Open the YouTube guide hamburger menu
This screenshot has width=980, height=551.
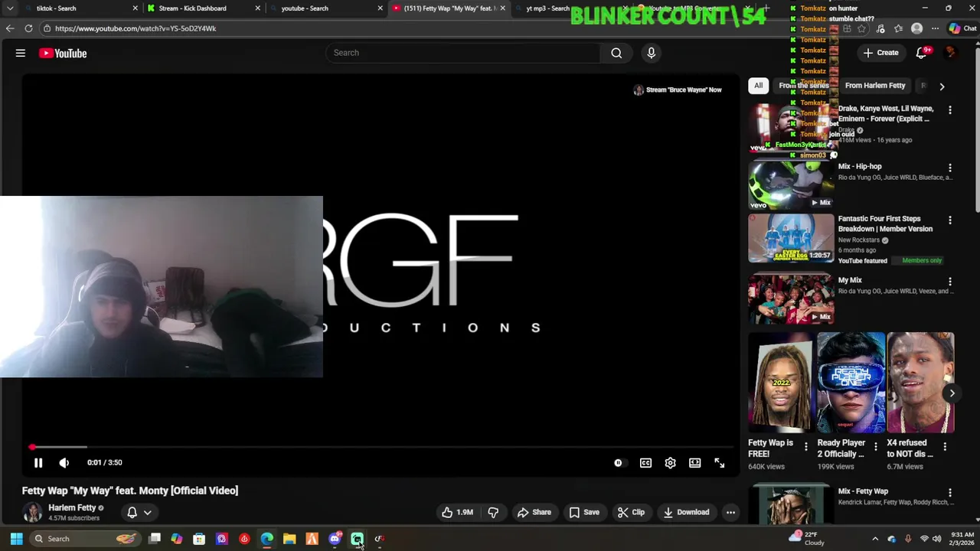21,53
